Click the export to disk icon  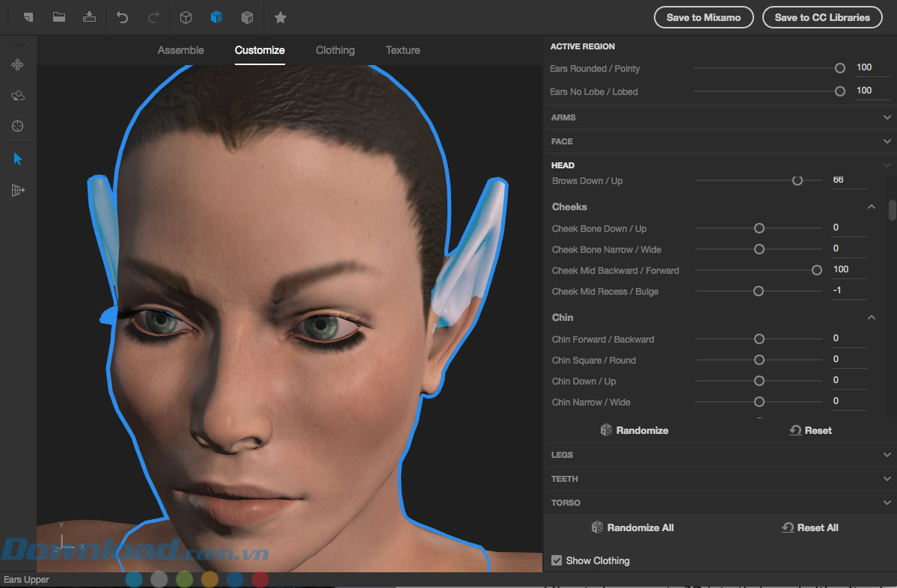point(89,17)
